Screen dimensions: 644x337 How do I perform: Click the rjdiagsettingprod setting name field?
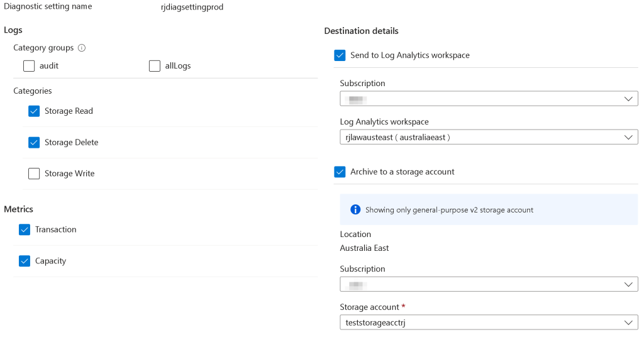point(192,8)
